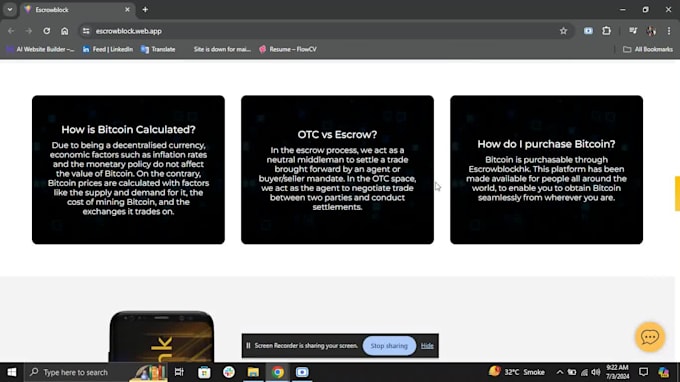Open the network status icon
This screenshot has height=382, width=680.
click(x=584, y=372)
